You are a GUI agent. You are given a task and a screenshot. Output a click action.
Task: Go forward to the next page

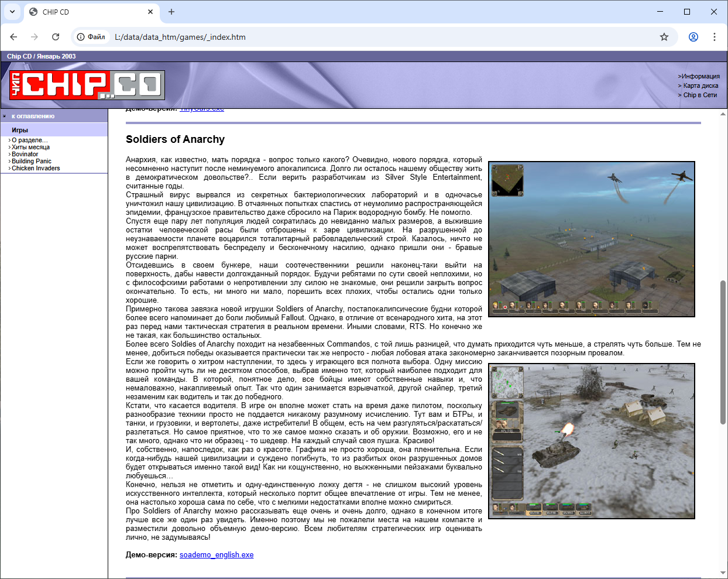pos(35,37)
